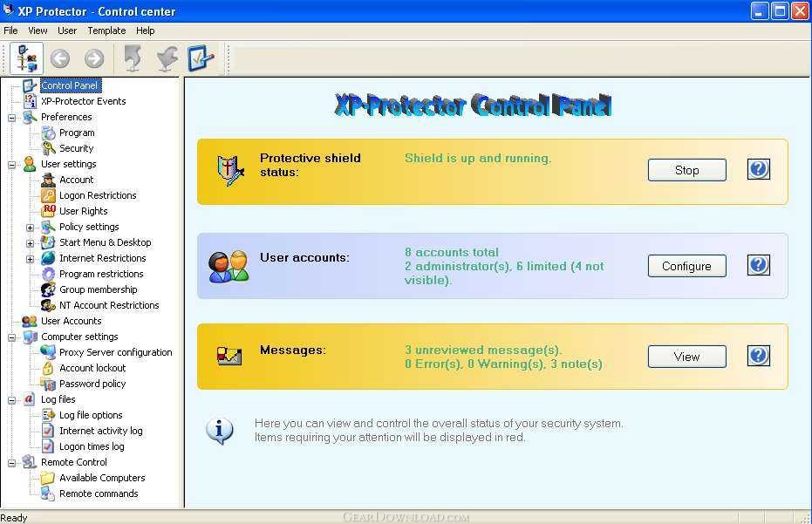The height and width of the screenshot is (524, 812).
Task: Select Internet Restrictions tree item
Action: pos(103,258)
